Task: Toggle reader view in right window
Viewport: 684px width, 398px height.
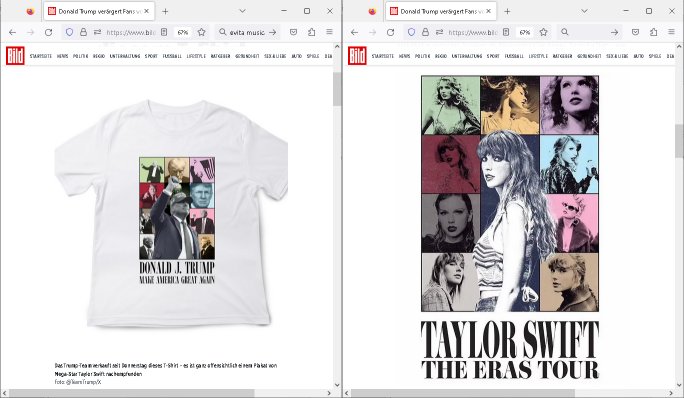Action: (506, 32)
